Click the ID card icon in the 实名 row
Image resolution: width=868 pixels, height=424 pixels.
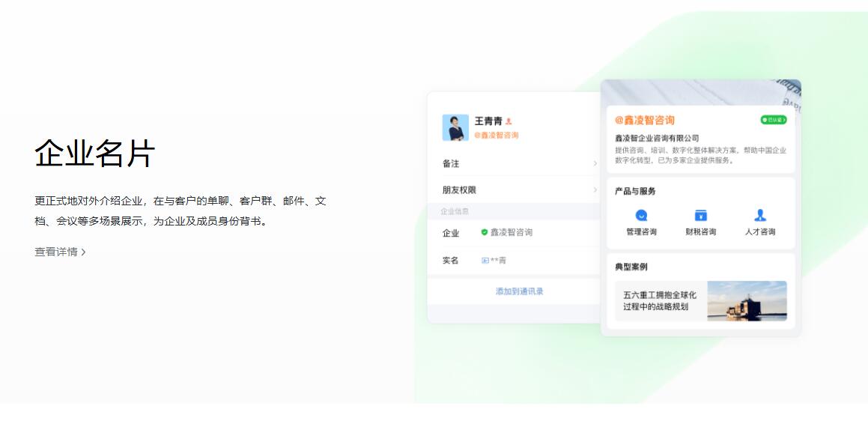tap(485, 260)
